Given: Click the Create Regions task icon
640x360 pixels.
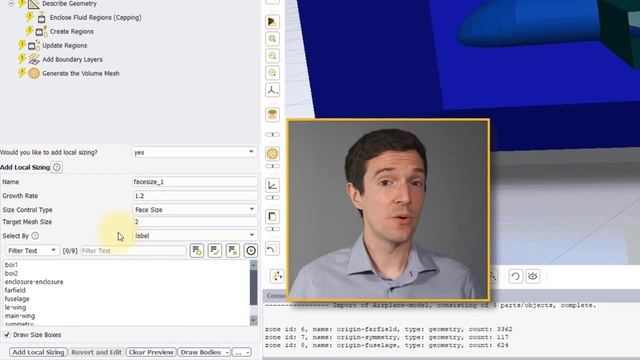Looking at the screenshot, I should click(41, 31).
